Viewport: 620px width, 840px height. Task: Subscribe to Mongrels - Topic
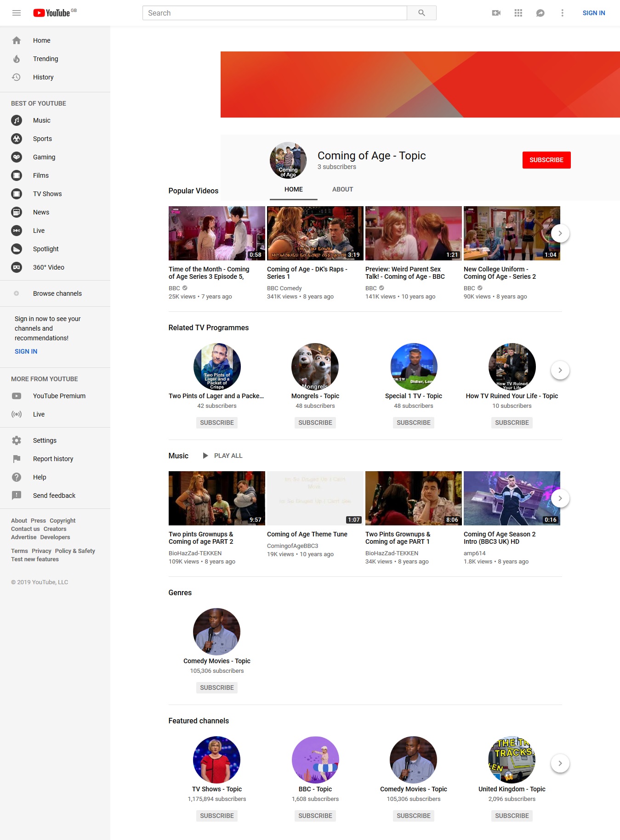(315, 423)
